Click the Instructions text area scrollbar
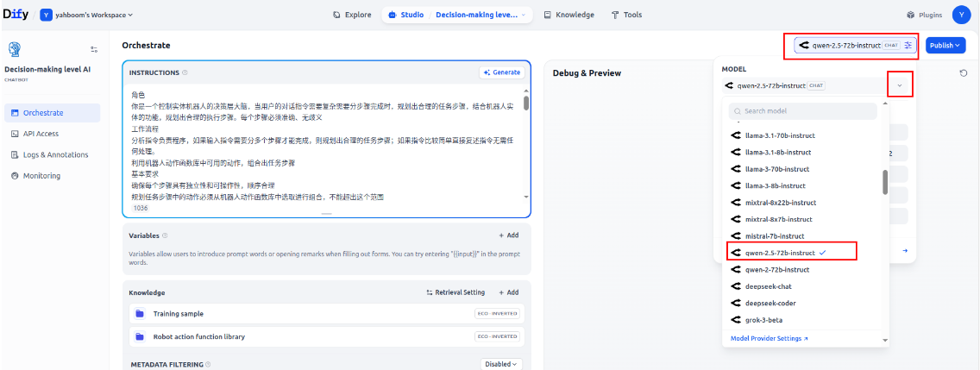Image resolution: width=980 pixels, height=370 pixels. pos(526,103)
